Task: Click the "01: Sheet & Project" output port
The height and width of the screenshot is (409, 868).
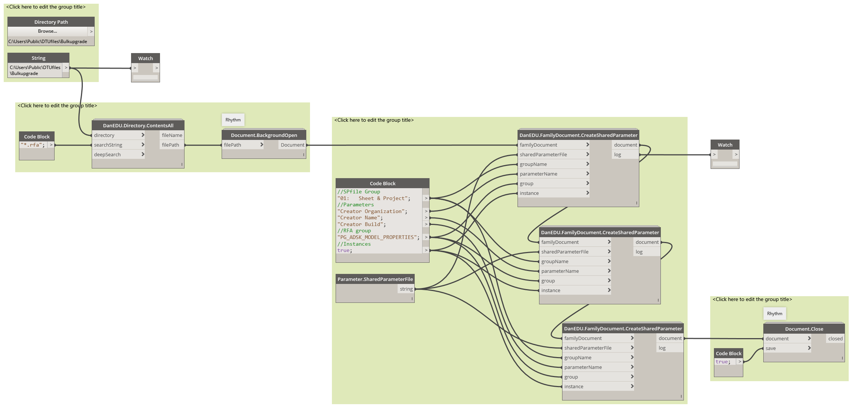Action: pos(426,198)
